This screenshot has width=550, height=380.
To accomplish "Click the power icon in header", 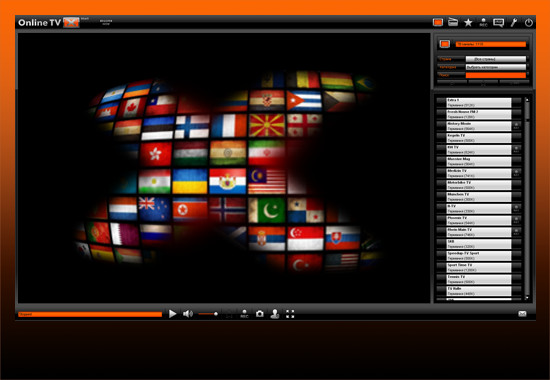I will coord(529,23).
